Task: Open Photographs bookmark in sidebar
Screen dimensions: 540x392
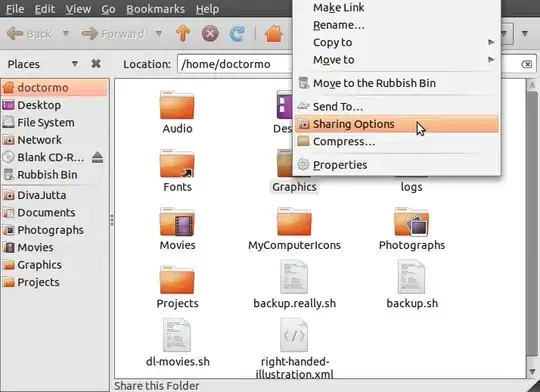Action: coord(54,230)
